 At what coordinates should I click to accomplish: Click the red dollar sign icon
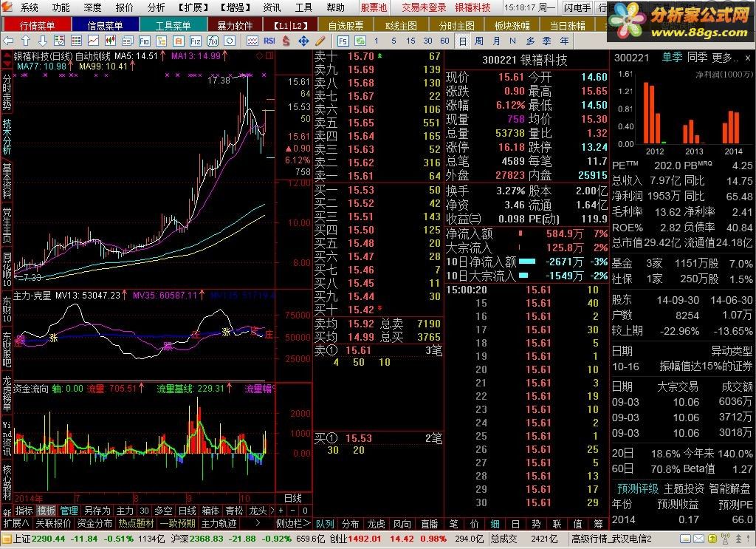pos(286,41)
